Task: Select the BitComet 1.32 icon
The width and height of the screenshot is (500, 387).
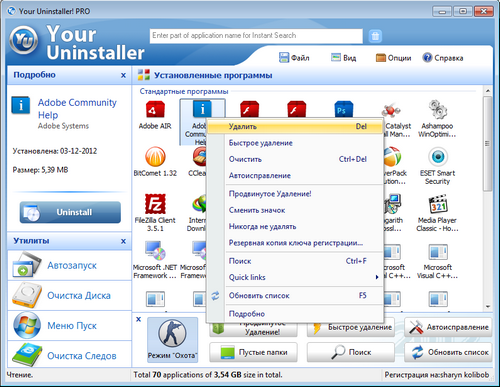Action: click(x=155, y=157)
